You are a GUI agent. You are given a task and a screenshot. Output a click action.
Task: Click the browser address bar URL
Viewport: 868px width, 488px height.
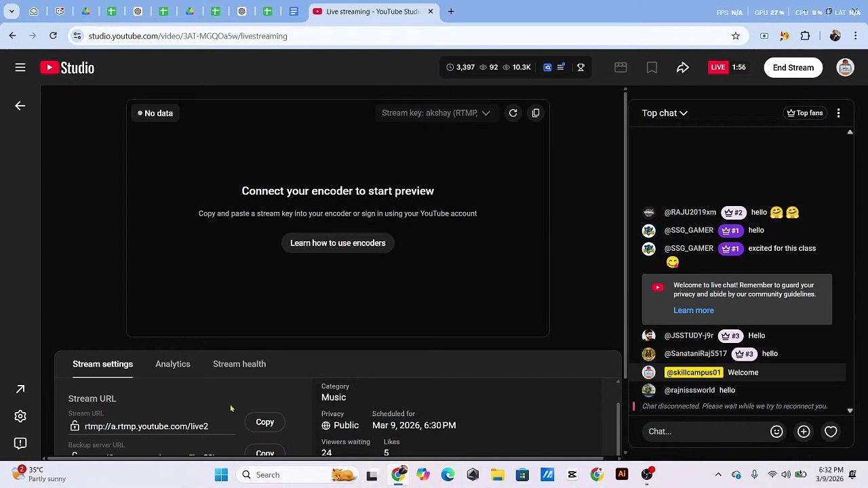(188, 36)
